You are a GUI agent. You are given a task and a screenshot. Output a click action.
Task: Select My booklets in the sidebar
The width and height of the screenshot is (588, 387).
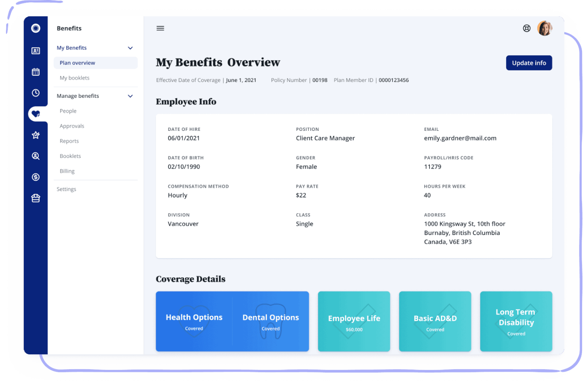pyautogui.click(x=75, y=78)
